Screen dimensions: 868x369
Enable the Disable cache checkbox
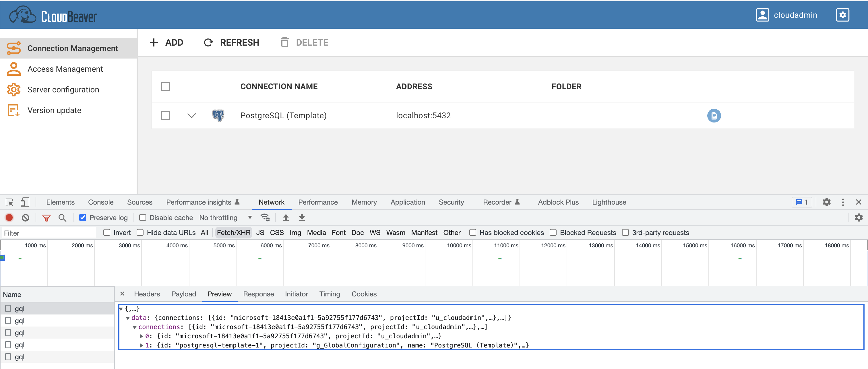click(x=143, y=217)
